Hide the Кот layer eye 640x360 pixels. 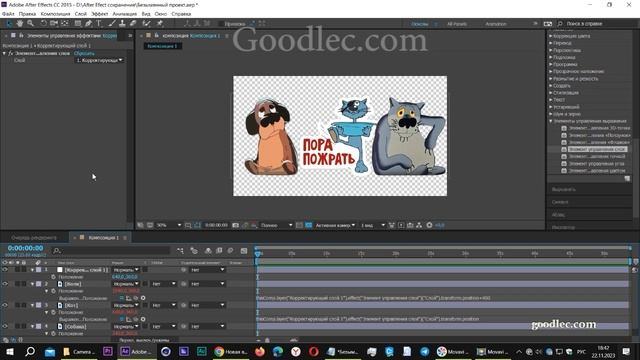pyautogui.click(x=5, y=305)
